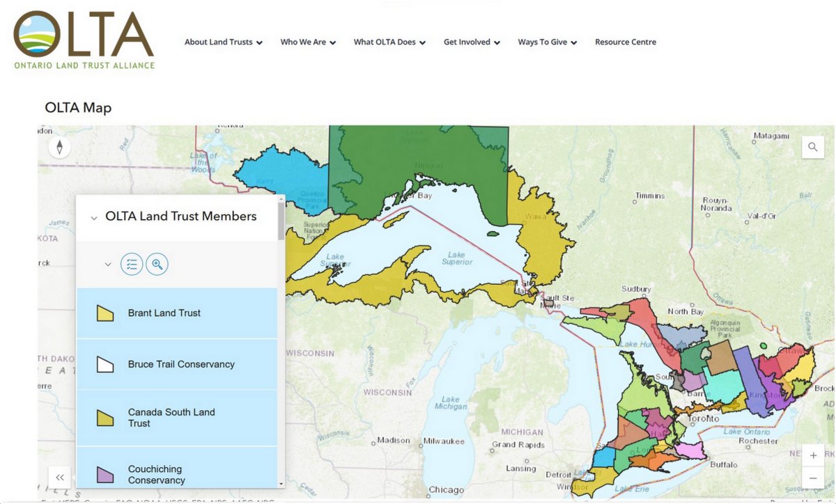Click the Val-d'Or map label
The width and height of the screenshot is (836, 504).
pyautogui.click(x=761, y=216)
